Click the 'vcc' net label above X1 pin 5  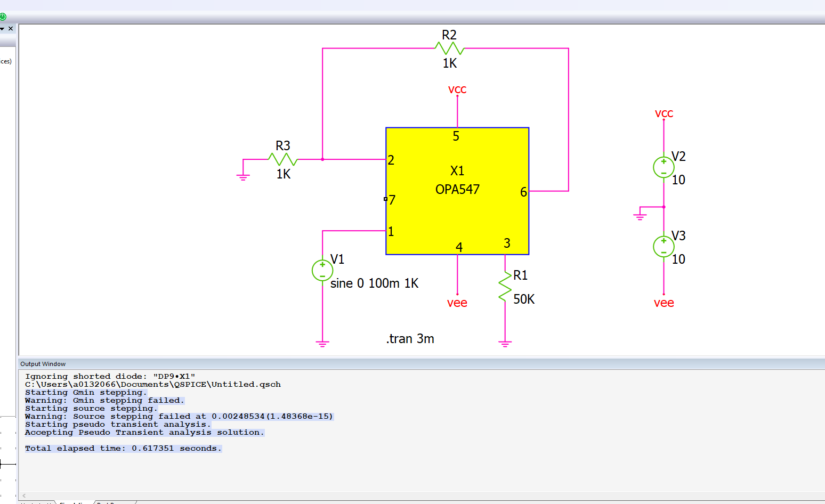pyautogui.click(x=457, y=90)
